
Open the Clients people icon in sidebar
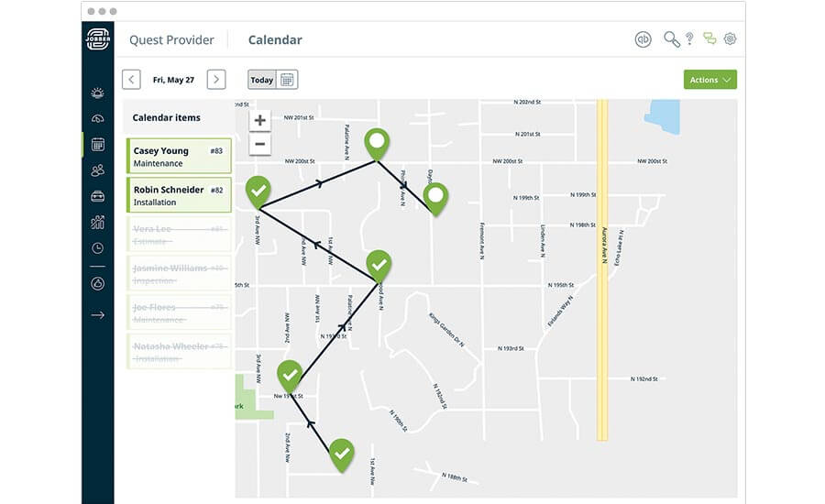98,170
